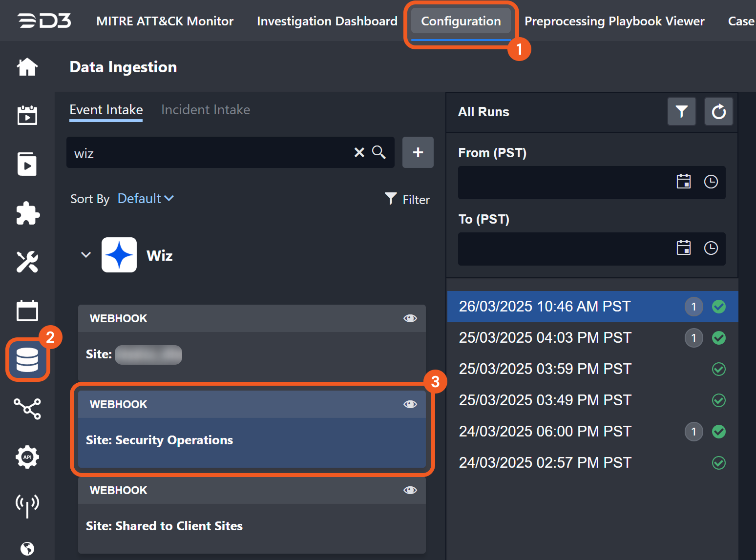This screenshot has height=560, width=756.
Task: Clear the wiz search text
Action: (x=359, y=153)
